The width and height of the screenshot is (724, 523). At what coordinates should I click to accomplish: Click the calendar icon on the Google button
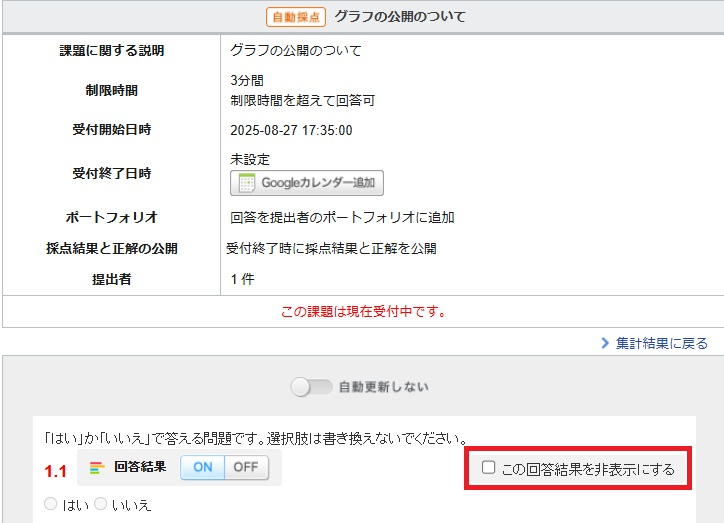[x=247, y=183]
